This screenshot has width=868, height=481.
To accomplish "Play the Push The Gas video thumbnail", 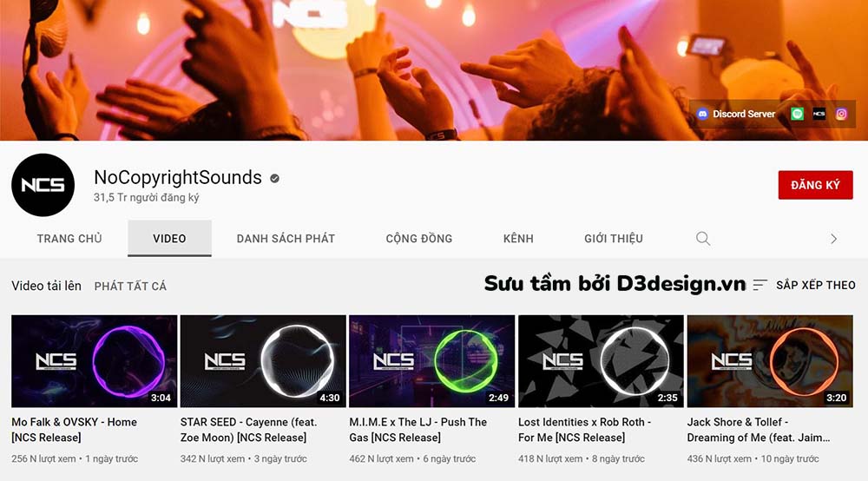I will 431,361.
